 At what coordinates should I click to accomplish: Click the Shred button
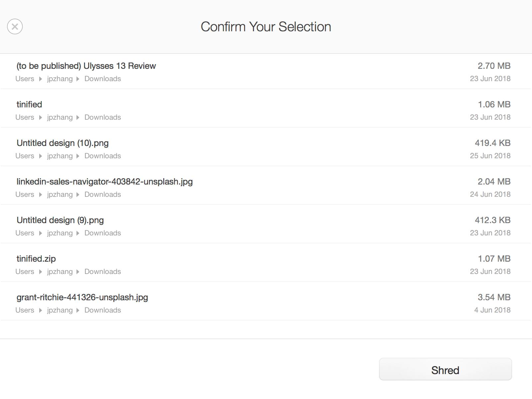pyautogui.click(x=445, y=369)
